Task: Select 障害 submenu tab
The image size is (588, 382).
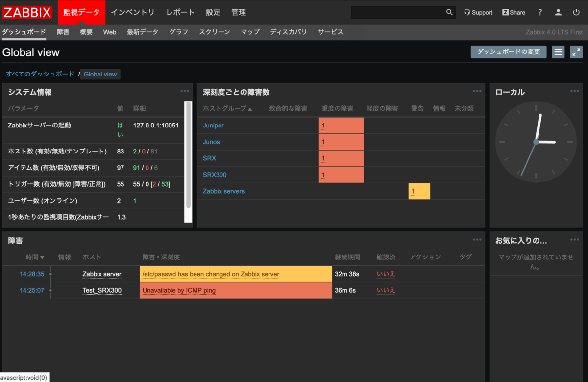Action: pos(63,32)
